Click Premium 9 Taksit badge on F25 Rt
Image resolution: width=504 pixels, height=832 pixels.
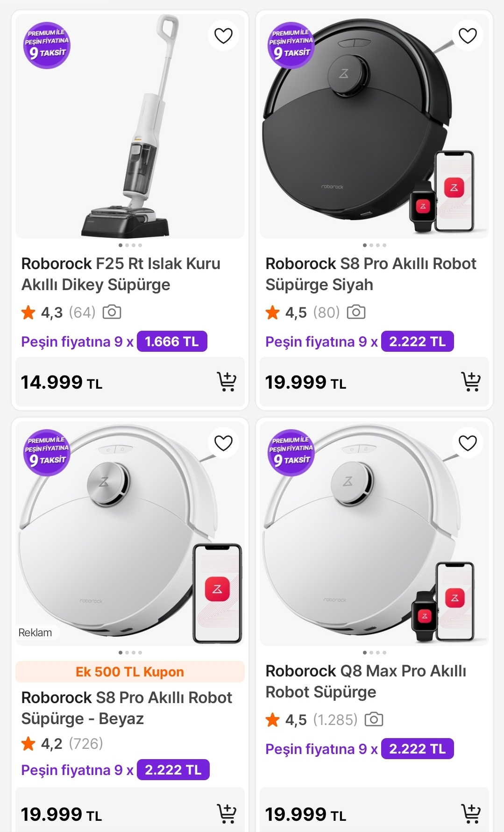pos(47,45)
